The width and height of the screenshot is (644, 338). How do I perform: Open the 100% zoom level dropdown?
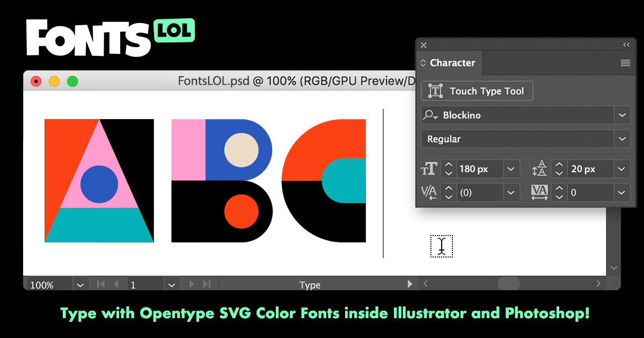80,284
